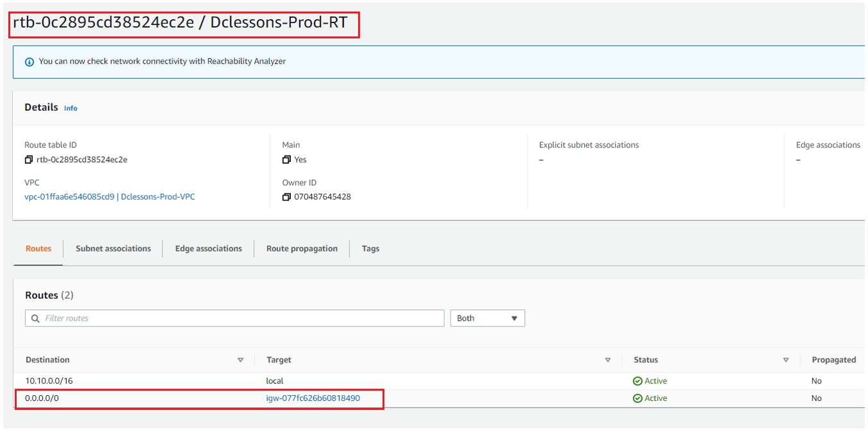
Task: Open internet gateway igw-077fc626b60818490 link
Action: click(x=313, y=398)
